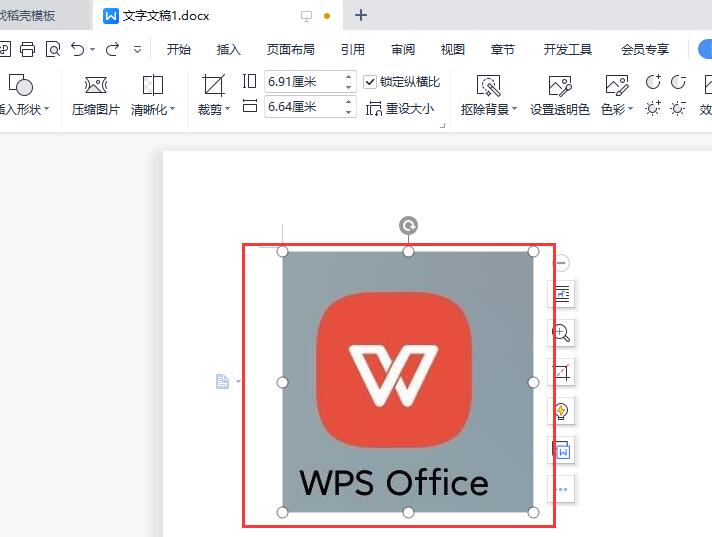
Task: Toggle 锁定纵横比 checkbox
Action: 370,82
